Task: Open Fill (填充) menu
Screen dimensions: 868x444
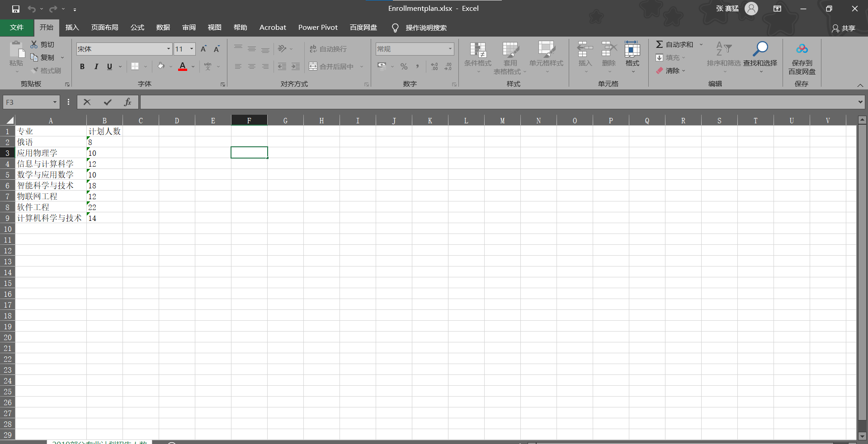Action: [671, 57]
